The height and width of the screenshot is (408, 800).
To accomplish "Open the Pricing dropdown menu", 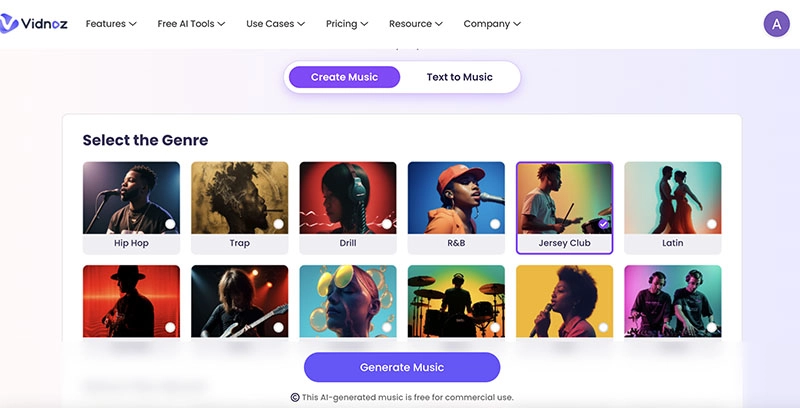I will (347, 24).
